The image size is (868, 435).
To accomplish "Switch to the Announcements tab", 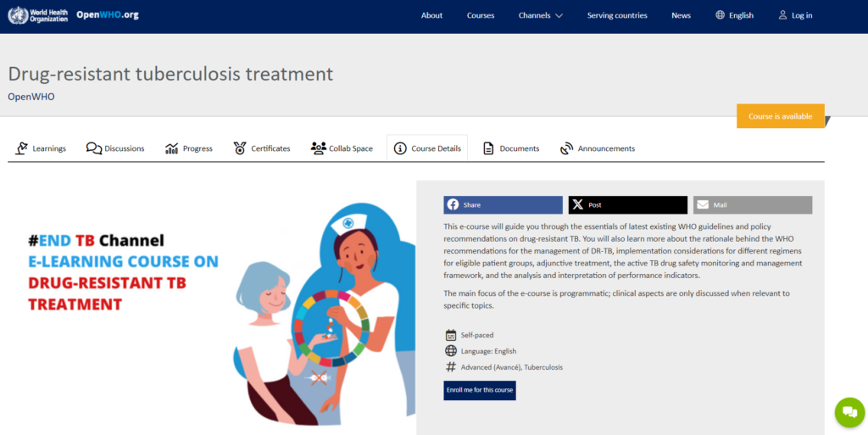I will click(x=598, y=148).
